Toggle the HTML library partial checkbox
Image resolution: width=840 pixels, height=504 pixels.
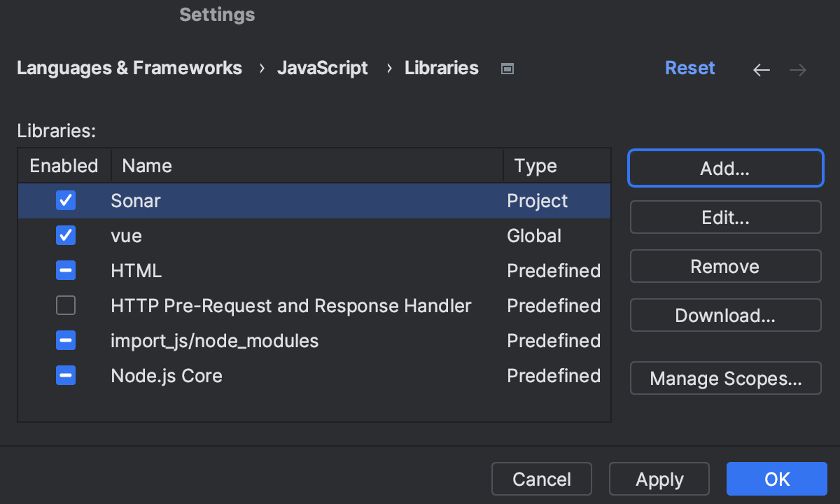(65, 270)
